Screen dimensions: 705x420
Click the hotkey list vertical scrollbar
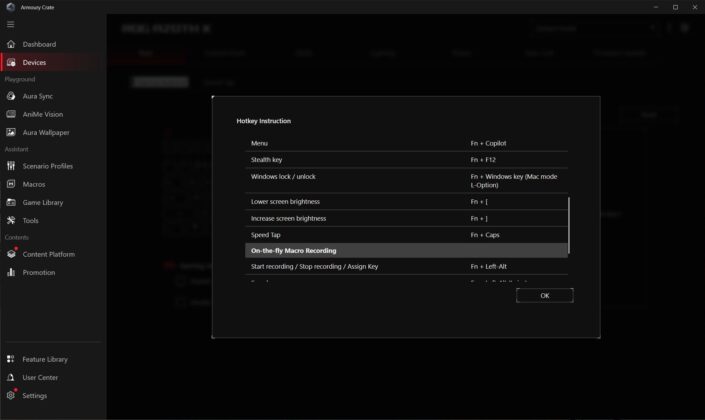[x=569, y=225]
